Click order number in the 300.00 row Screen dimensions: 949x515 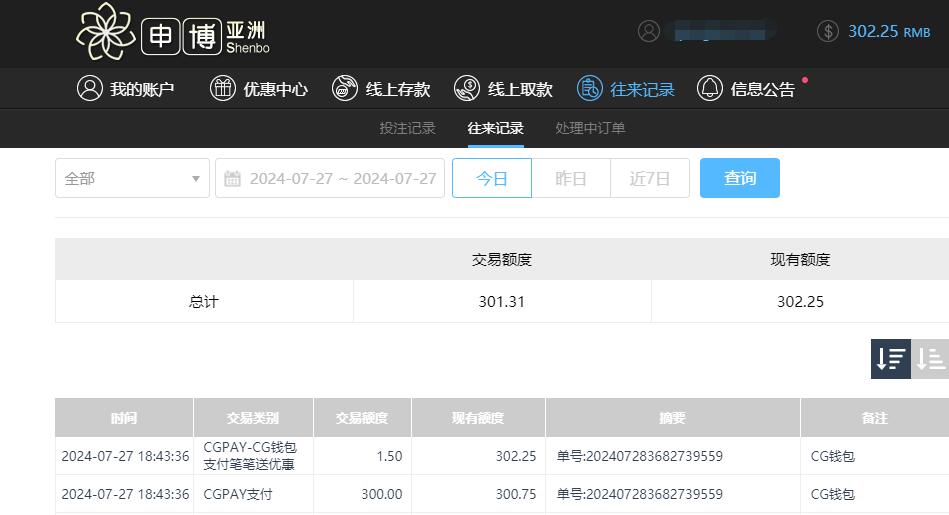point(640,494)
